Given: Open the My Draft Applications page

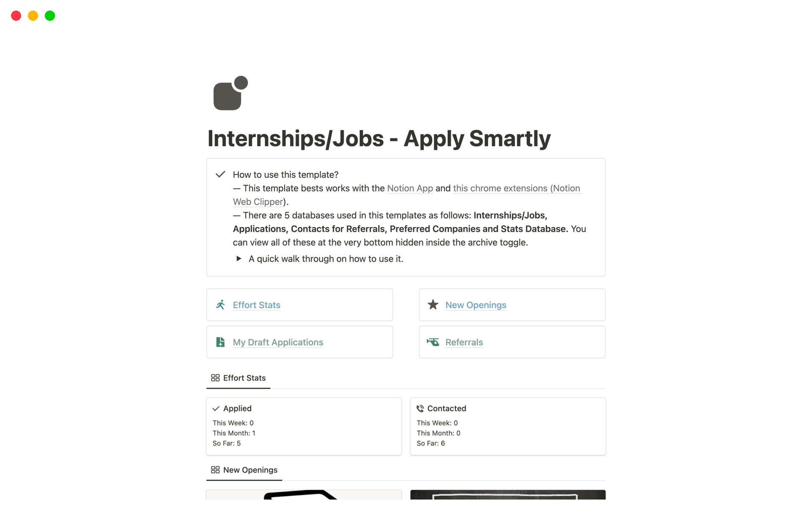Looking at the screenshot, I should pos(278,342).
